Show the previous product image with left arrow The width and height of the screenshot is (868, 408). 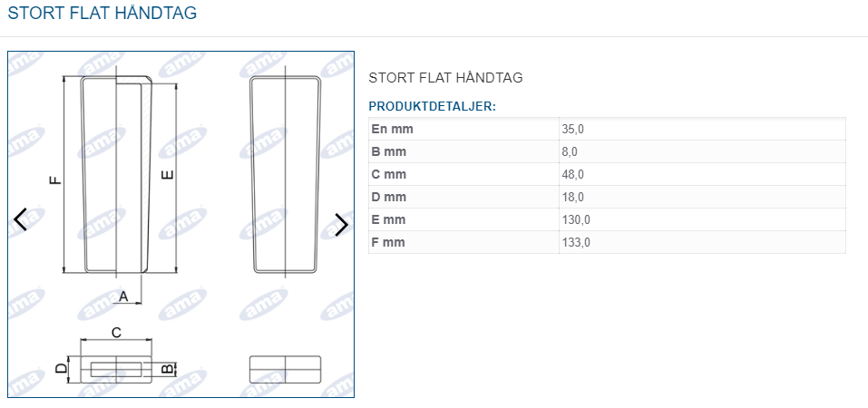(x=21, y=219)
